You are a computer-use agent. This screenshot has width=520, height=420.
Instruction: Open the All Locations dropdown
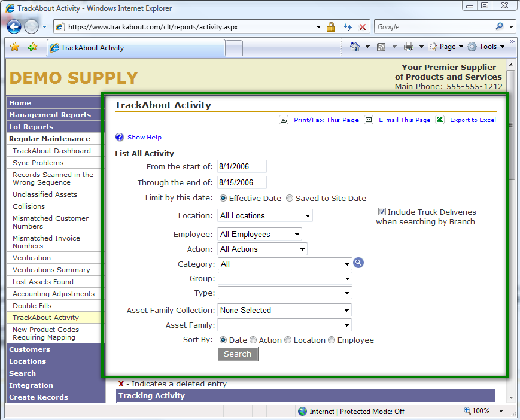[x=265, y=215]
